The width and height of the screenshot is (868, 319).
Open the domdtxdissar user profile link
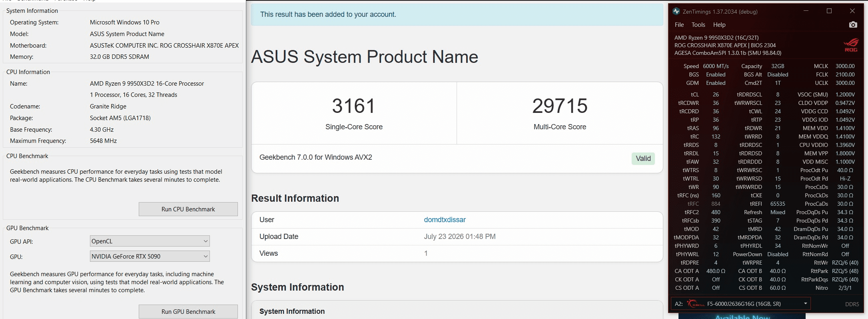point(445,220)
